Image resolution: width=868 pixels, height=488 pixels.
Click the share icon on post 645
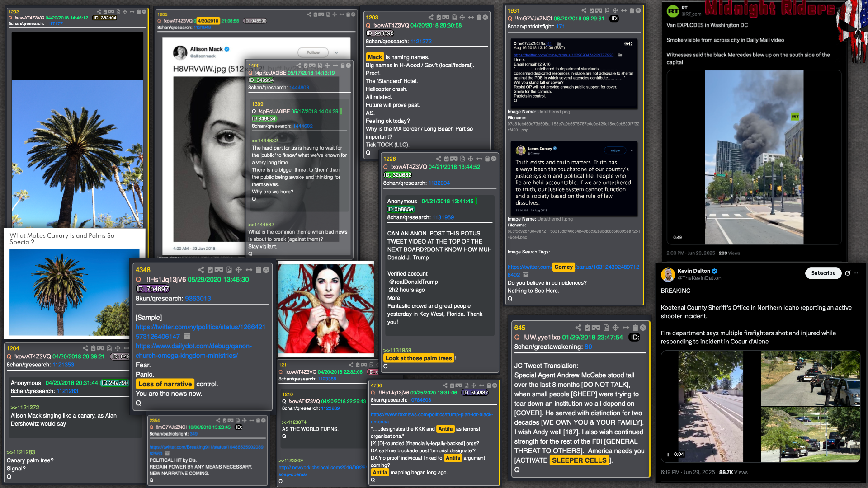click(578, 328)
